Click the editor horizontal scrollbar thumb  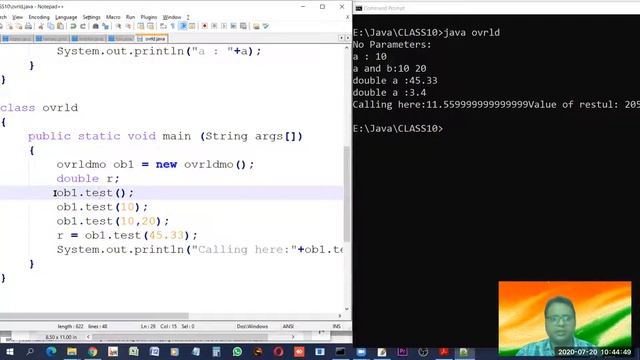tap(94, 316)
